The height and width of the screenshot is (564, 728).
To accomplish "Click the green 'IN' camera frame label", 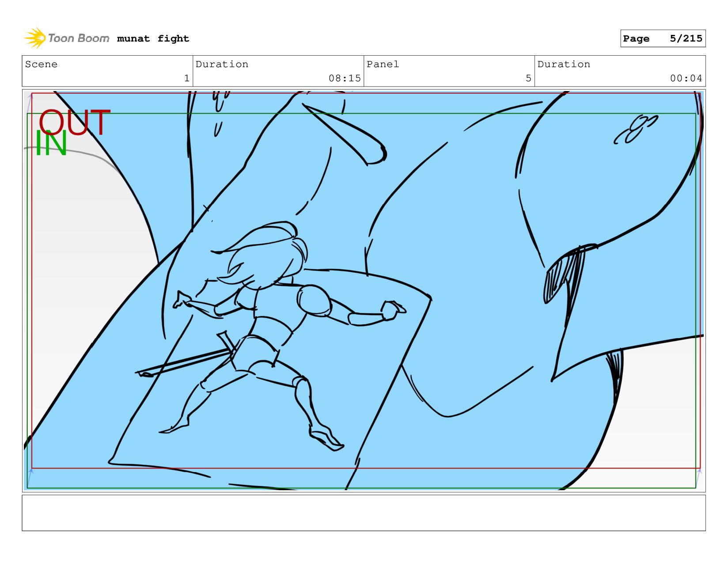I will point(51,143).
